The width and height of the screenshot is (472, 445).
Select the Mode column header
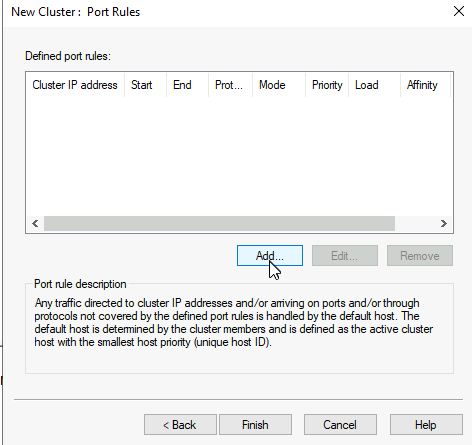click(x=279, y=85)
